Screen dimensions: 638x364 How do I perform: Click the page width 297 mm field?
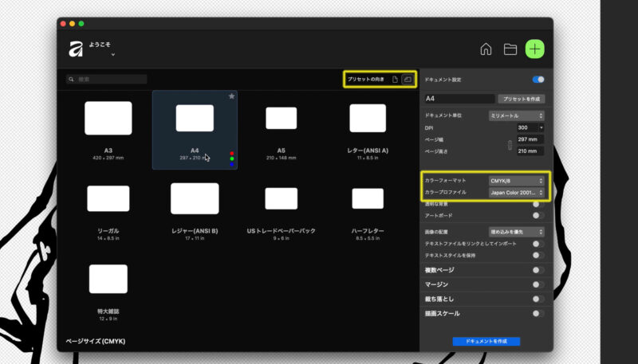pos(530,139)
